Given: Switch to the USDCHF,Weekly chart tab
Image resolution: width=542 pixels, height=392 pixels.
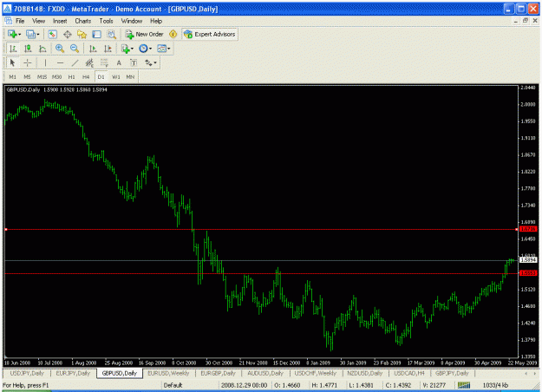Looking at the screenshot, I should click(316, 373).
